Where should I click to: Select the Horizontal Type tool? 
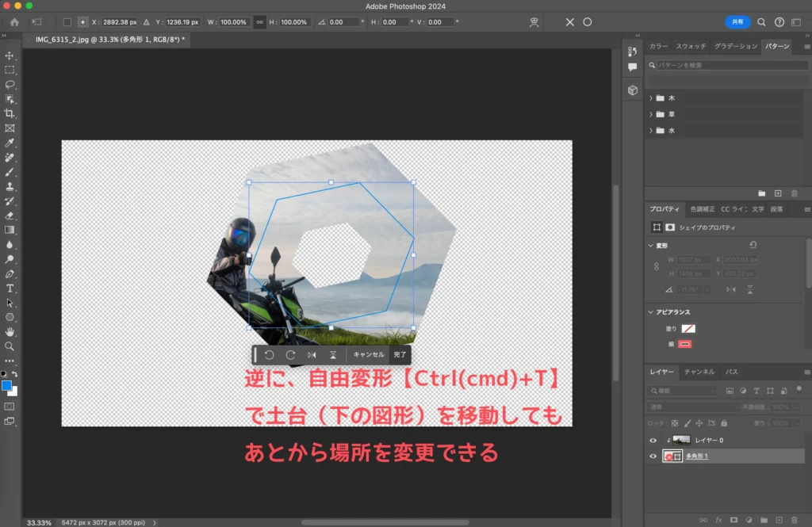[10, 288]
